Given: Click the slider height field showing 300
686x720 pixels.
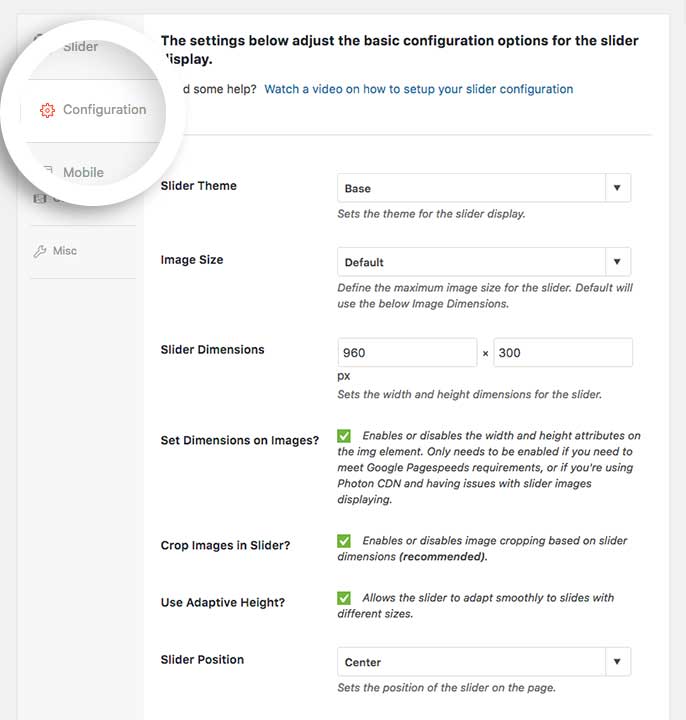Looking at the screenshot, I should [563, 353].
